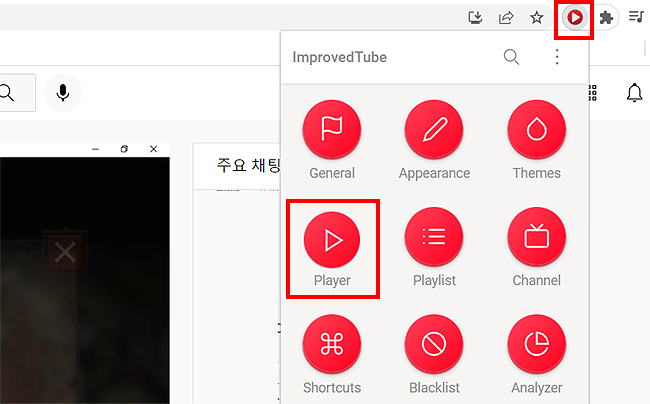Click the share page icon in address bar
Image resolution: width=650 pixels, height=404 pixels.
(x=506, y=17)
